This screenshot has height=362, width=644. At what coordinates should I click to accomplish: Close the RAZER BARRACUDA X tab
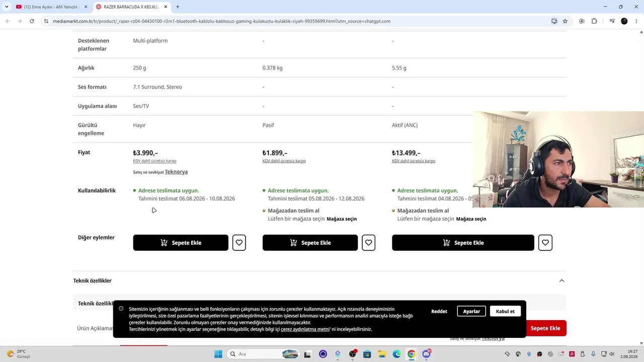tap(165, 7)
